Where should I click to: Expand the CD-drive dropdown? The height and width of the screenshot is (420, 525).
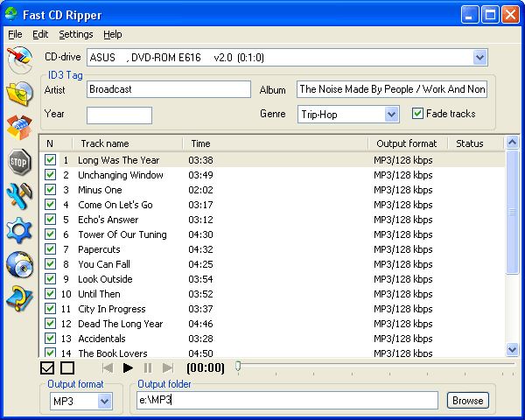click(479, 58)
